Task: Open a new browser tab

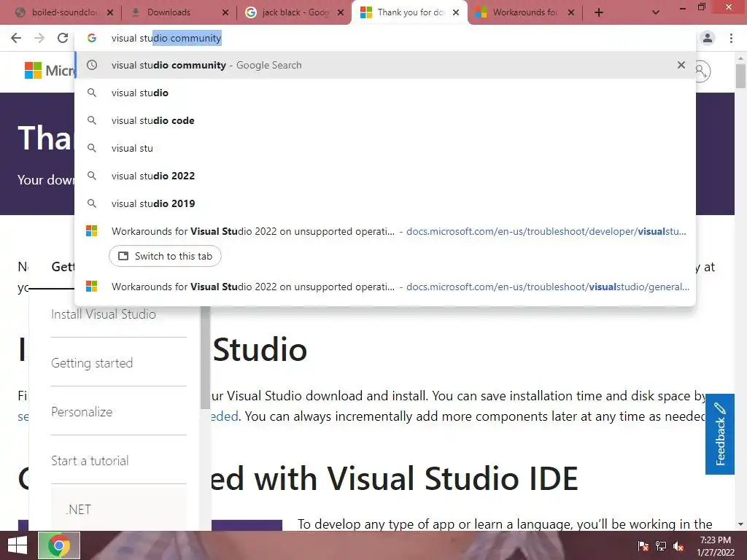Action: tap(599, 12)
